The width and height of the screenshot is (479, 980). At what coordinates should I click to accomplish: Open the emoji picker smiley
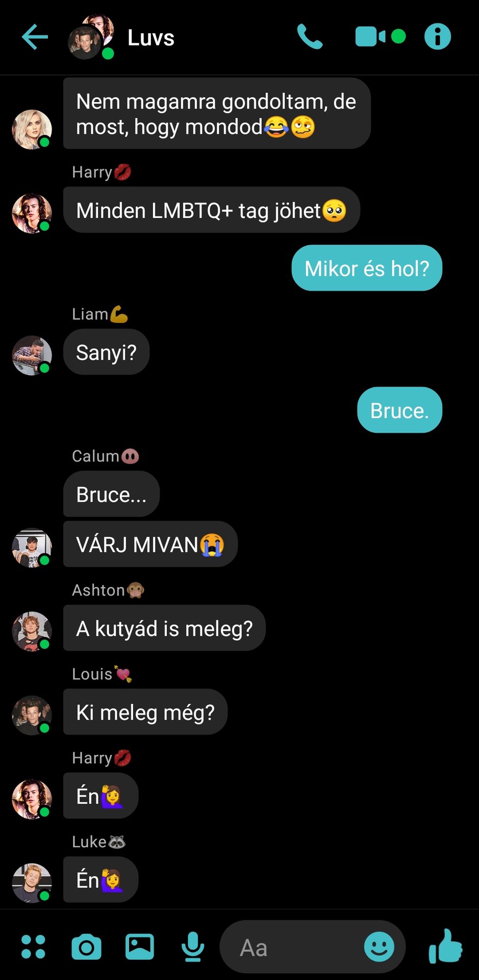[379, 947]
